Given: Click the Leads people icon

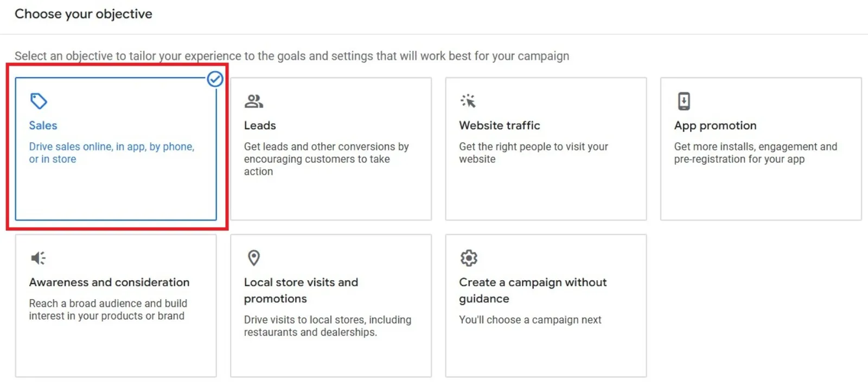Looking at the screenshot, I should pyautogui.click(x=254, y=101).
